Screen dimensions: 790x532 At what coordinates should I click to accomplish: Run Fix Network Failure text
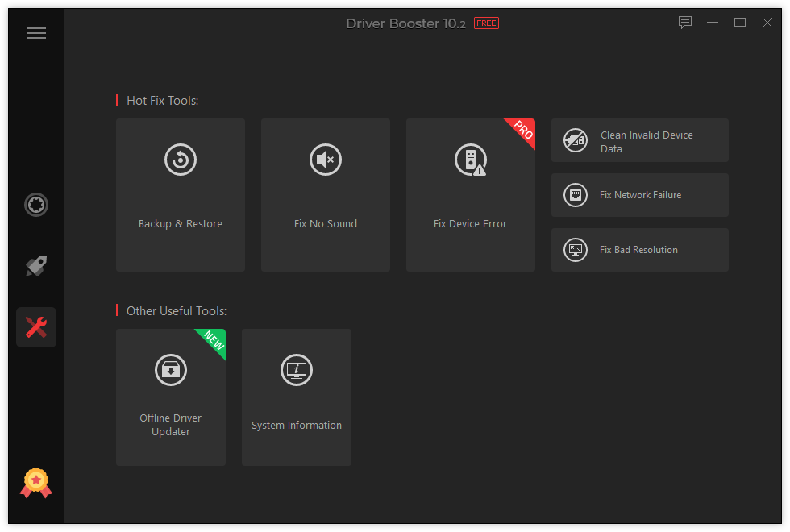point(640,195)
